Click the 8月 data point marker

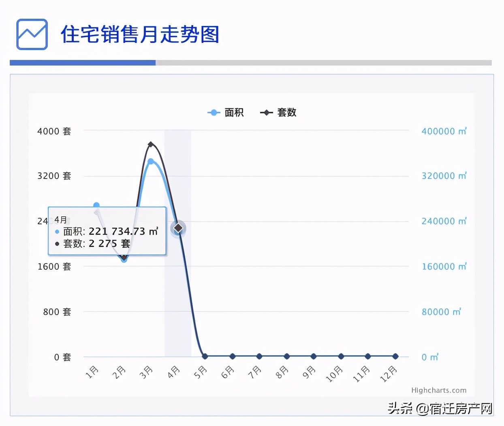286,356
